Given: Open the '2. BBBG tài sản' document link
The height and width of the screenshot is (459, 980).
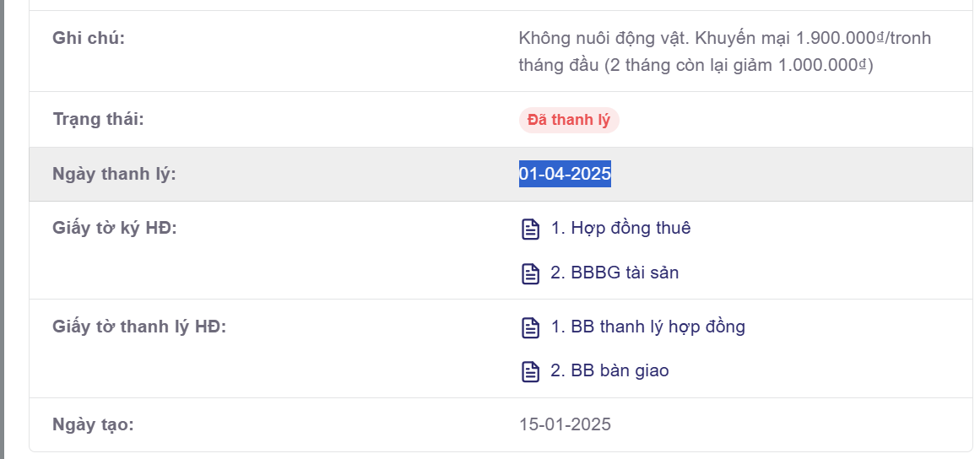Looking at the screenshot, I should point(615,273).
